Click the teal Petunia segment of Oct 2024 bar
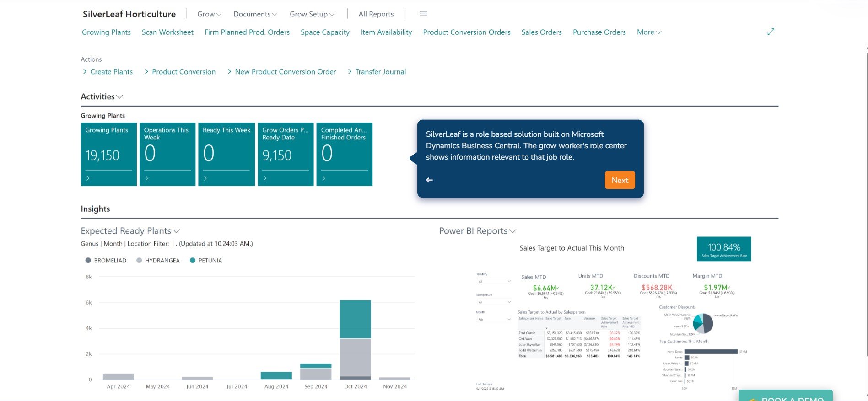This screenshot has height=401, width=868. click(x=355, y=319)
